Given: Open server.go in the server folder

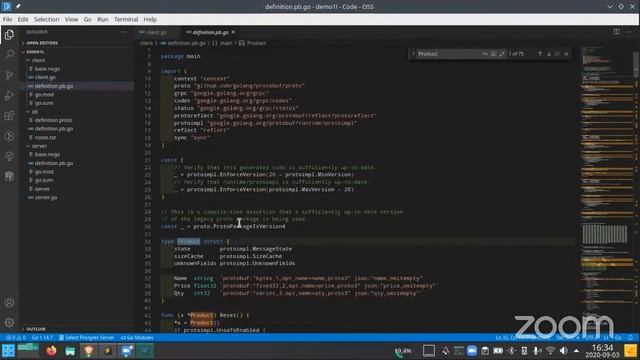Looking at the screenshot, I should (x=46, y=197).
